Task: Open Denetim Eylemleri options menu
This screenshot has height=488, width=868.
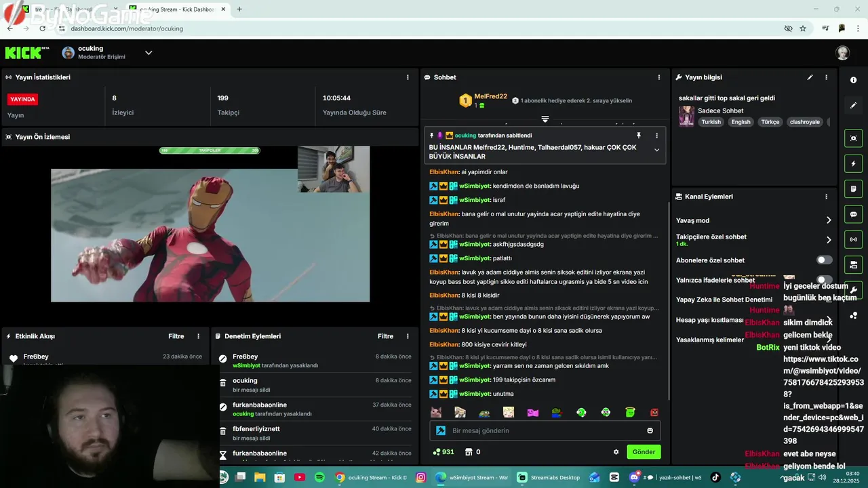Action: point(408,336)
